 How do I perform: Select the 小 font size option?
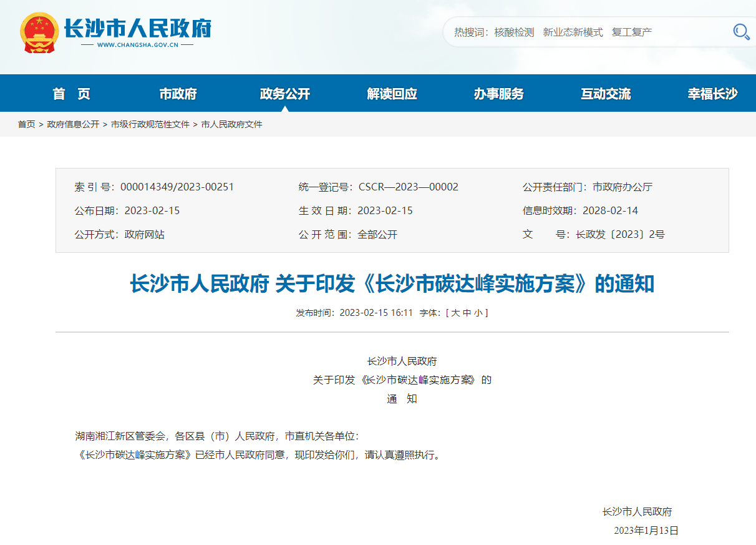(x=478, y=312)
